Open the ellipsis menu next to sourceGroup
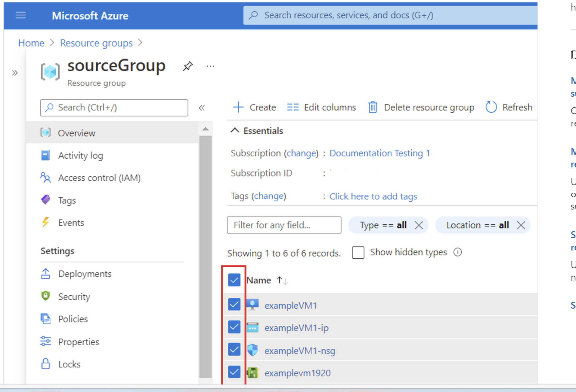Viewport: 576px width, 392px height. point(210,66)
